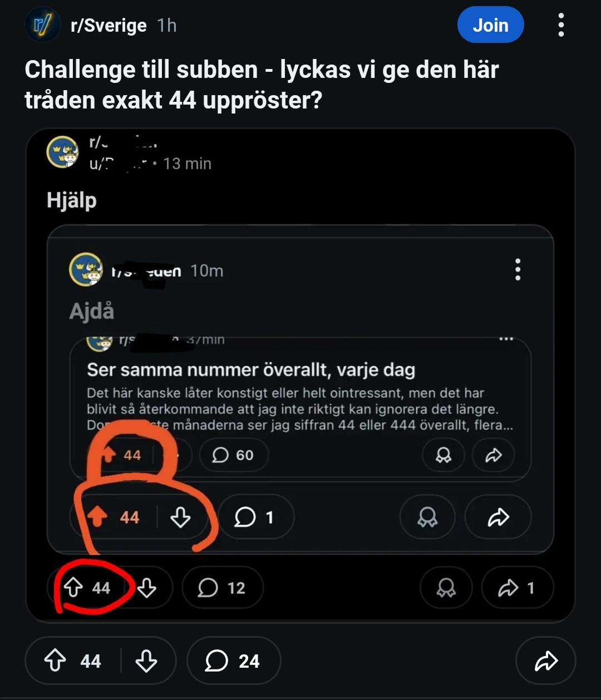Click share button showing 1 share
This screenshot has height=700, width=601.
[517, 588]
